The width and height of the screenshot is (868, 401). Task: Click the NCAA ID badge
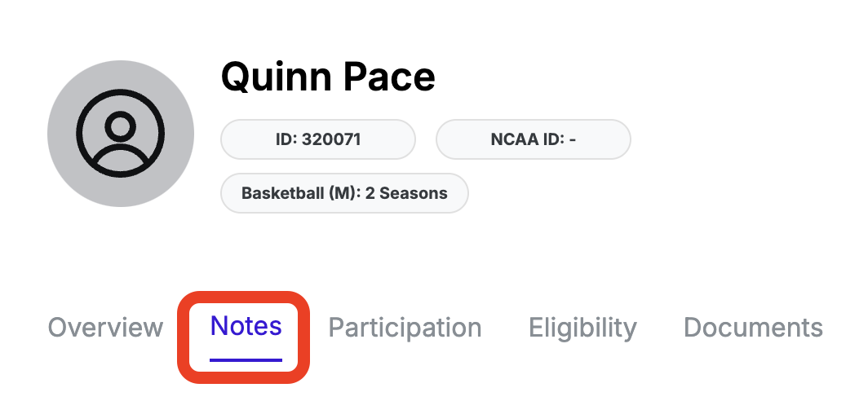[534, 139]
